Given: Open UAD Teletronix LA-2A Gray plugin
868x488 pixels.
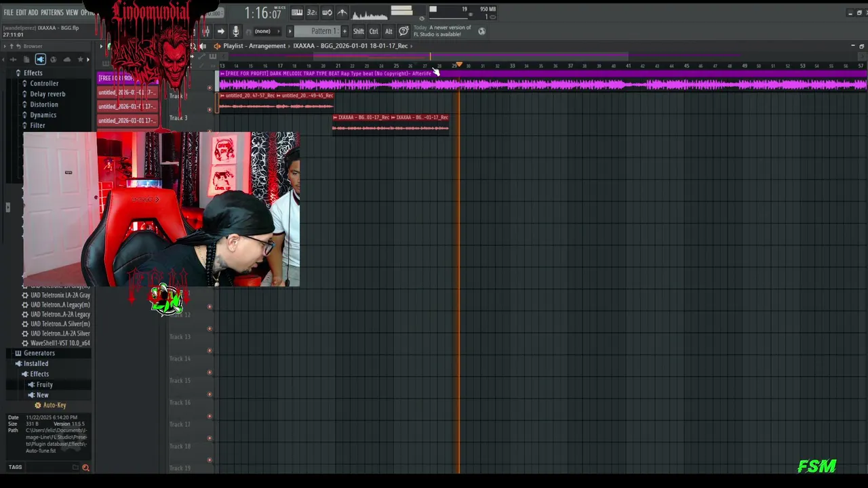Looking at the screenshot, I should tap(60, 296).
